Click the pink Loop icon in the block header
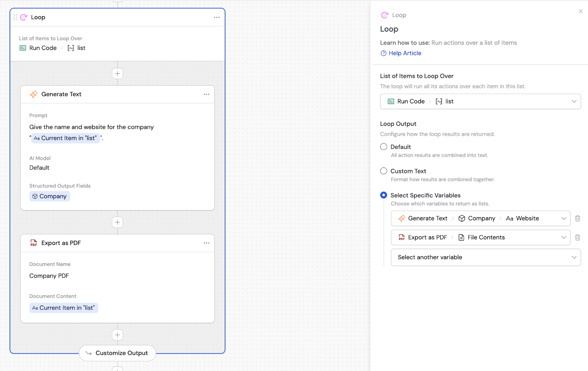Screen dimensions: 588x371 [24, 17]
